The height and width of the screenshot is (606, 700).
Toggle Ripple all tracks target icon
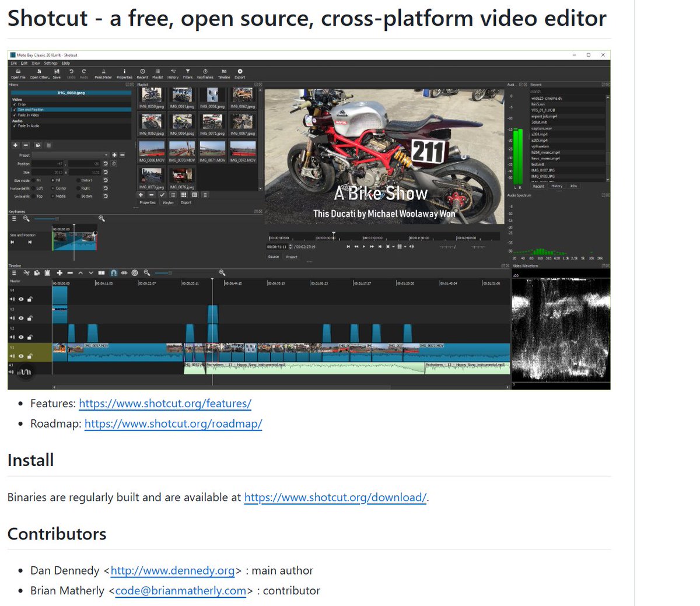coord(135,272)
